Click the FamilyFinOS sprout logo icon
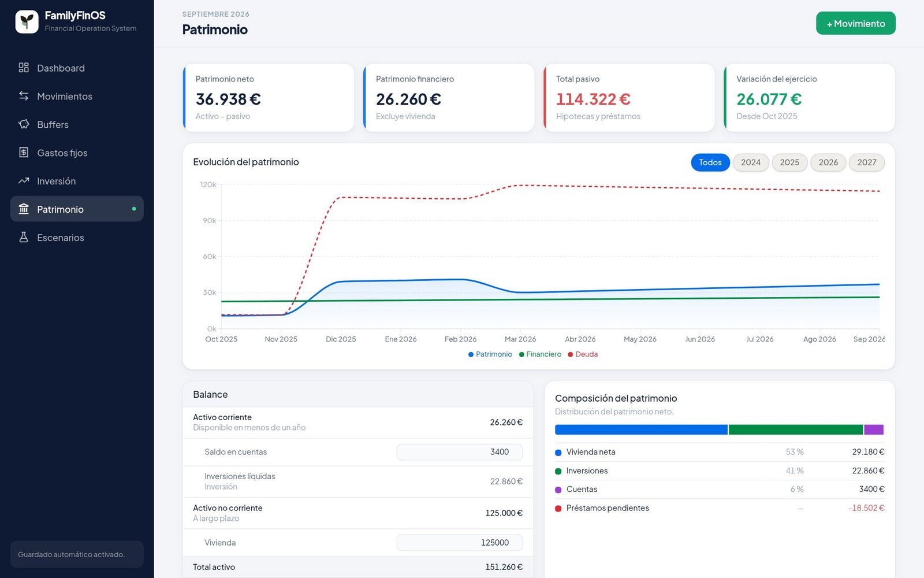 click(x=27, y=22)
